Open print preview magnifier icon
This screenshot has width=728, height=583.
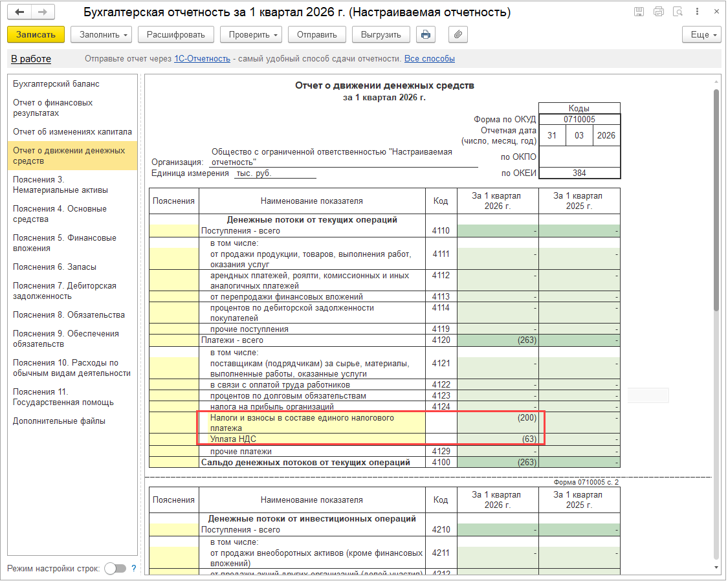click(x=678, y=12)
